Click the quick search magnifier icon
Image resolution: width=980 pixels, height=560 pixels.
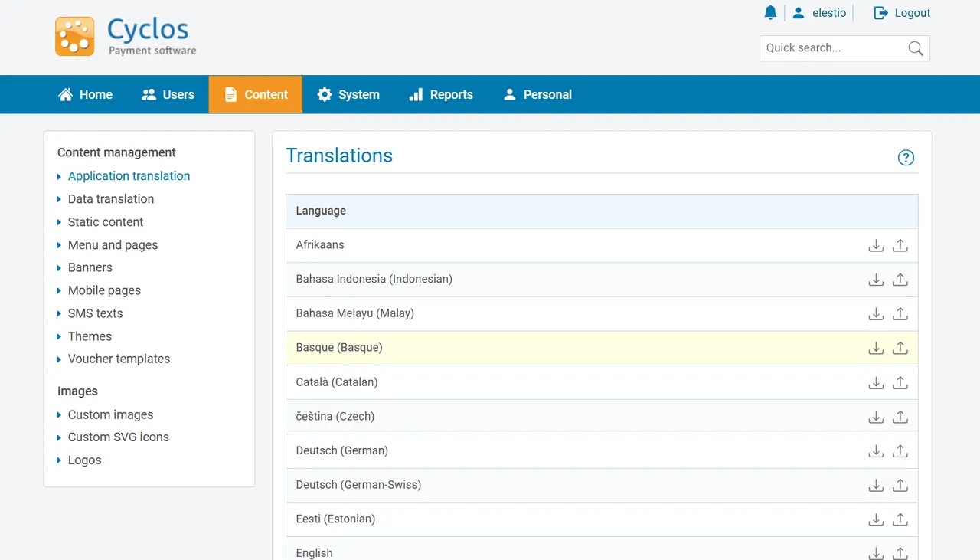coord(915,48)
